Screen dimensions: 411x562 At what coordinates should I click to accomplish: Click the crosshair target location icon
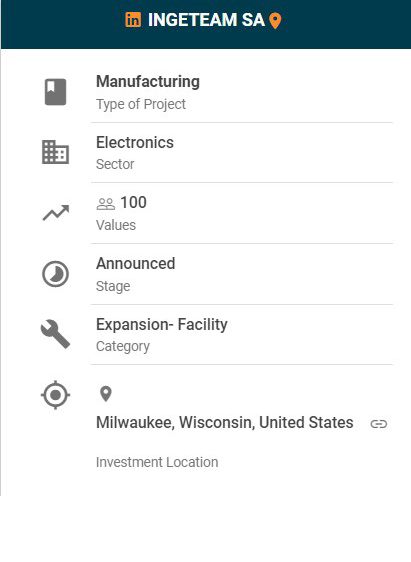[x=55, y=395]
